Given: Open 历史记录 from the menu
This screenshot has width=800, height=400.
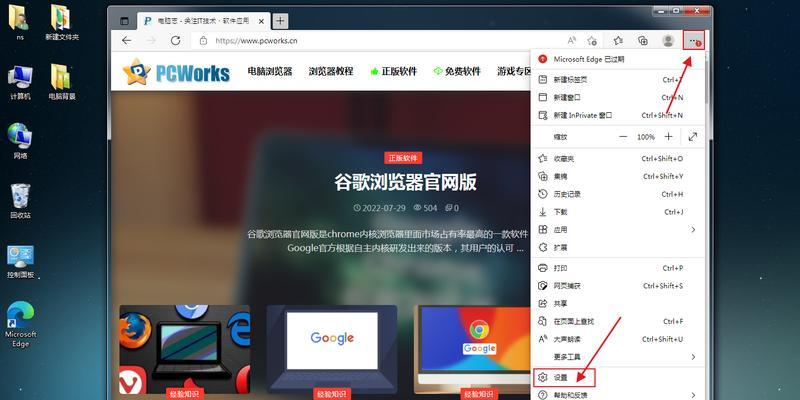Looking at the screenshot, I should tap(617, 194).
